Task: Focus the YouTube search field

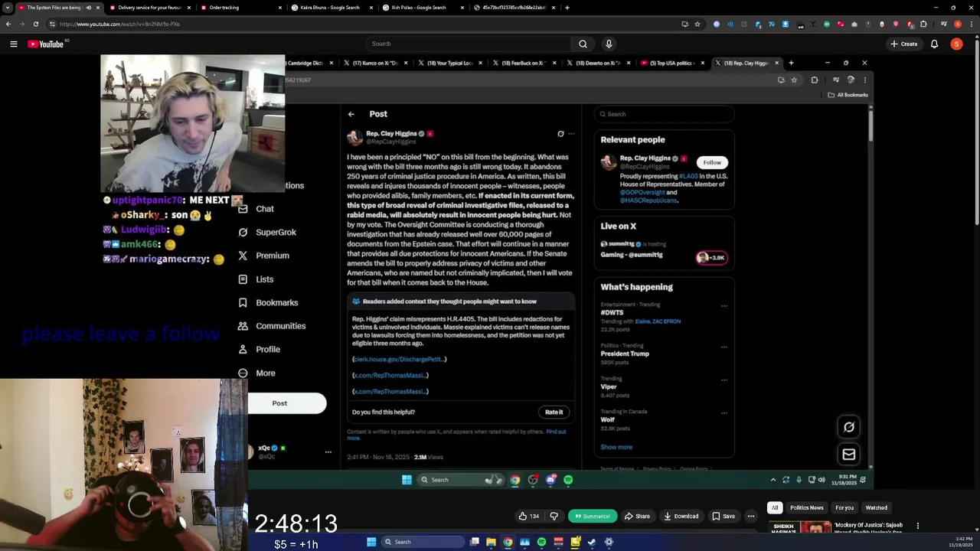Action: point(469,44)
